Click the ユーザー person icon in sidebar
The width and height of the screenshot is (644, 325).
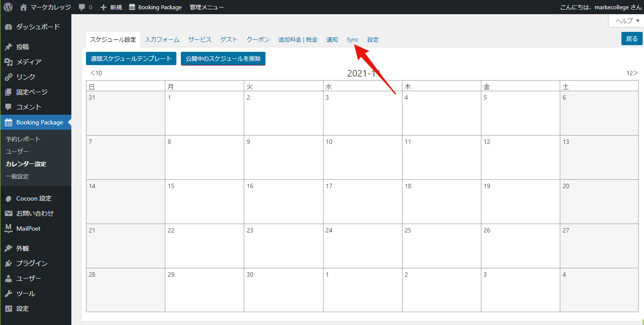8,279
